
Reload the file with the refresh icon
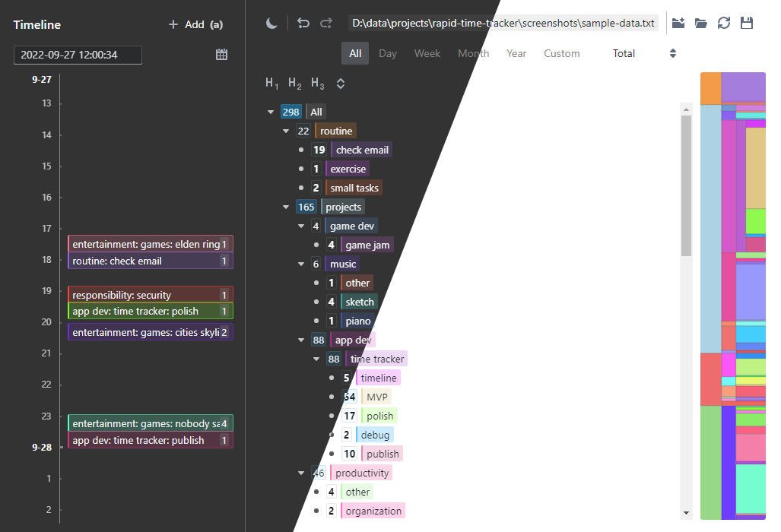724,23
